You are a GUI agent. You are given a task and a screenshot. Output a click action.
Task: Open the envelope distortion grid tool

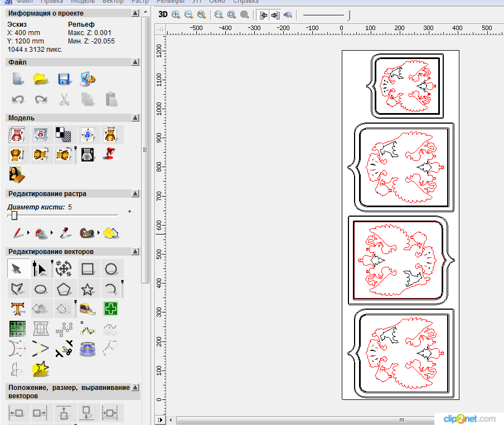(41, 329)
